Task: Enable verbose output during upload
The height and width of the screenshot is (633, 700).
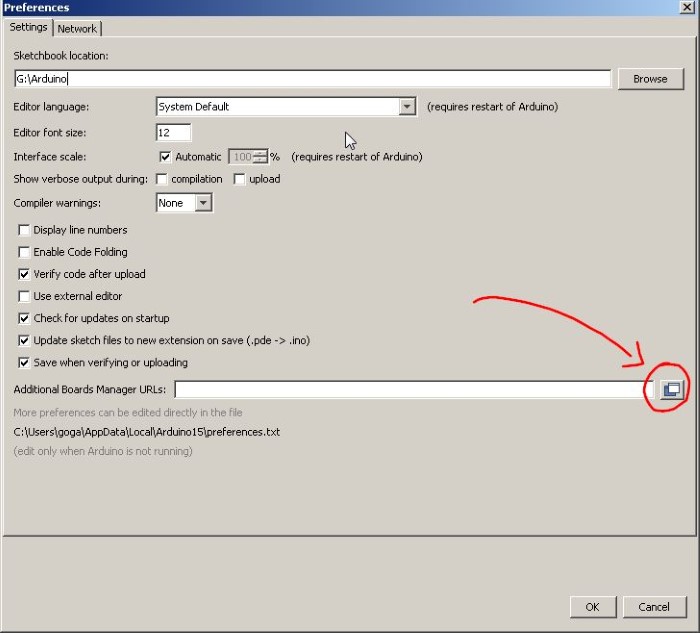Action: [x=239, y=179]
